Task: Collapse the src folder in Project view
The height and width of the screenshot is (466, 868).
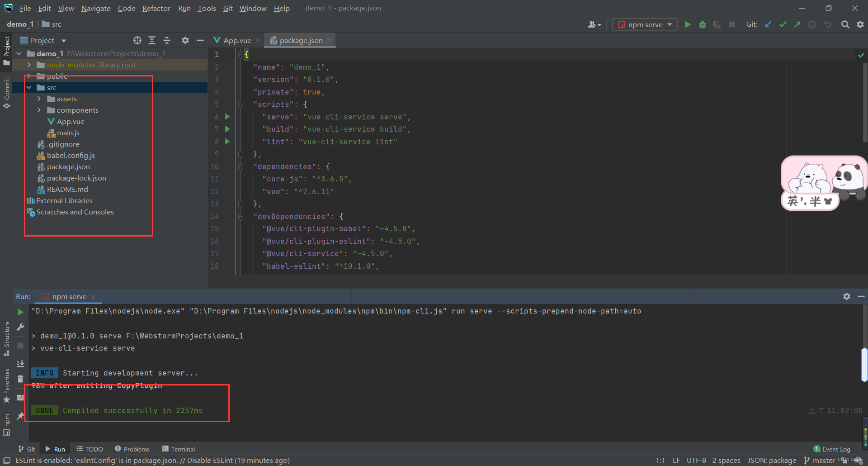Action: [29, 87]
